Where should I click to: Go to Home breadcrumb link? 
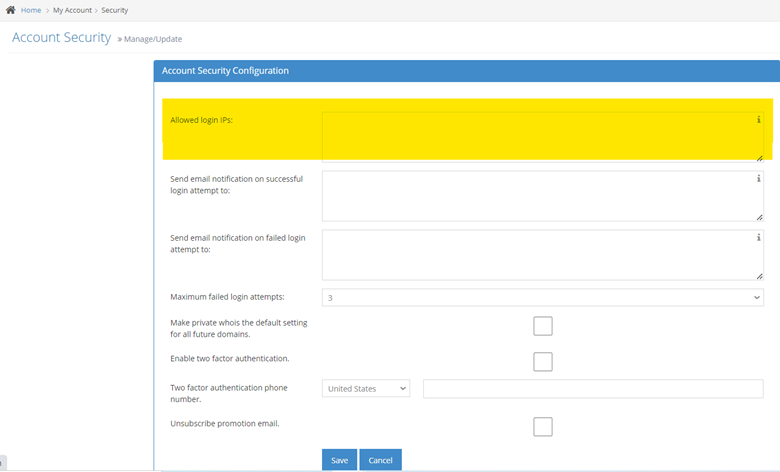31,10
